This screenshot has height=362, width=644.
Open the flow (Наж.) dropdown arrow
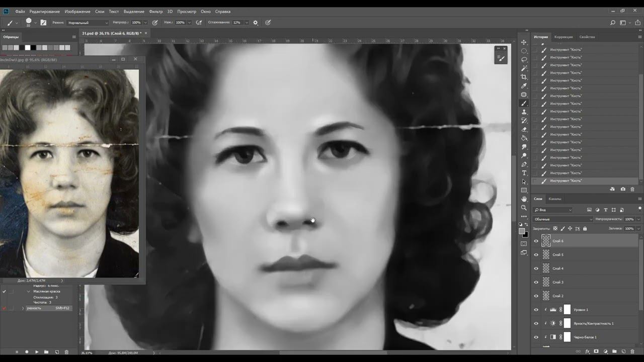190,23
